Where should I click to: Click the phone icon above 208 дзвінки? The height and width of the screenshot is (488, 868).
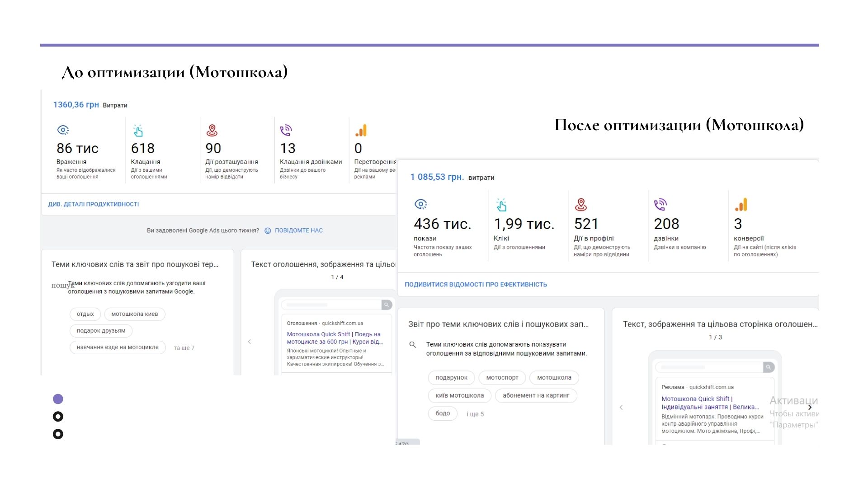(660, 205)
